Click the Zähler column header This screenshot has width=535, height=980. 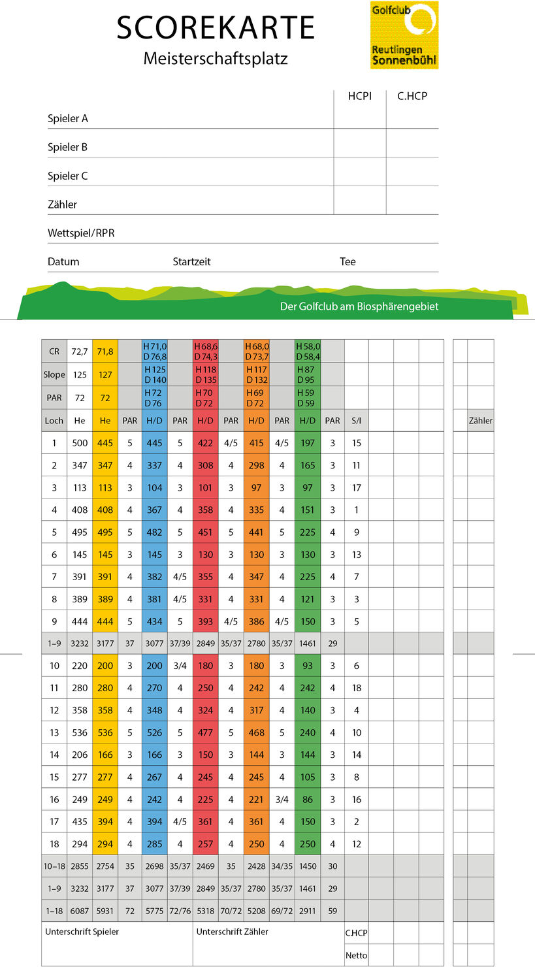click(x=480, y=421)
